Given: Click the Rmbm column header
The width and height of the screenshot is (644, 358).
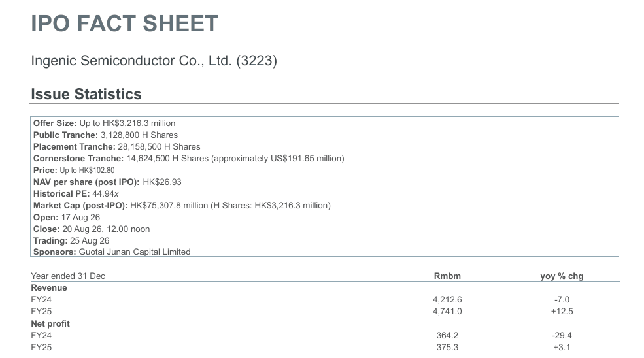Looking at the screenshot, I should point(447,276).
